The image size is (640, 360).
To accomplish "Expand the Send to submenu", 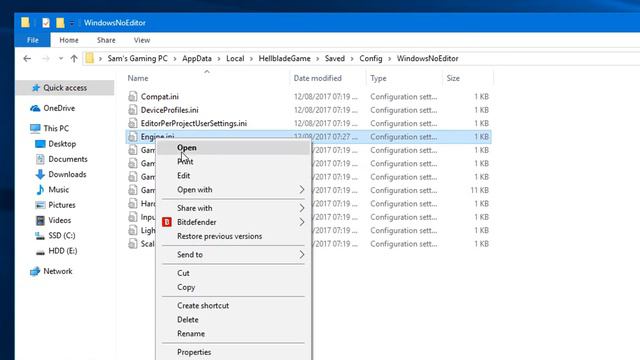I will 234,255.
